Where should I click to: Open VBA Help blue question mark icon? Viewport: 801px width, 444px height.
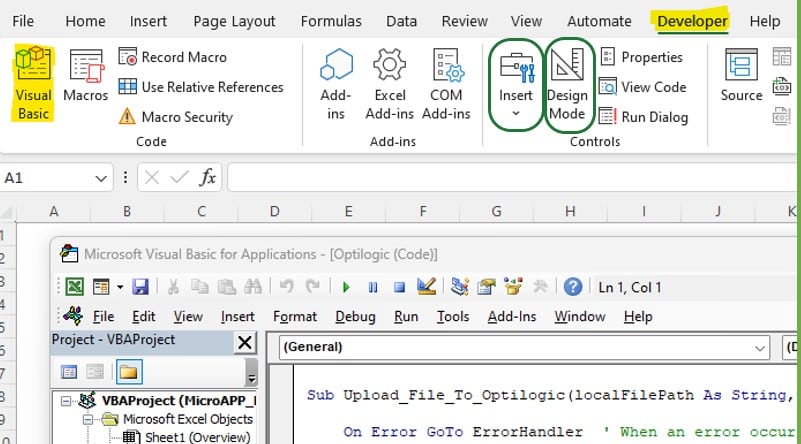point(573,287)
